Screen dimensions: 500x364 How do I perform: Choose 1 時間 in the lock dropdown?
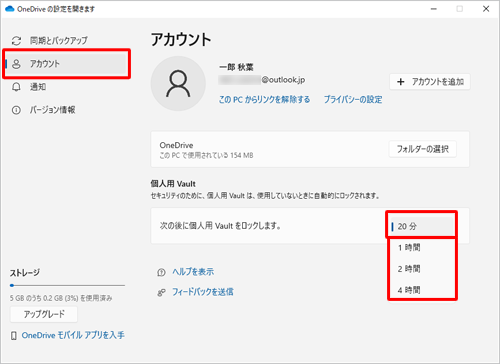coord(422,247)
